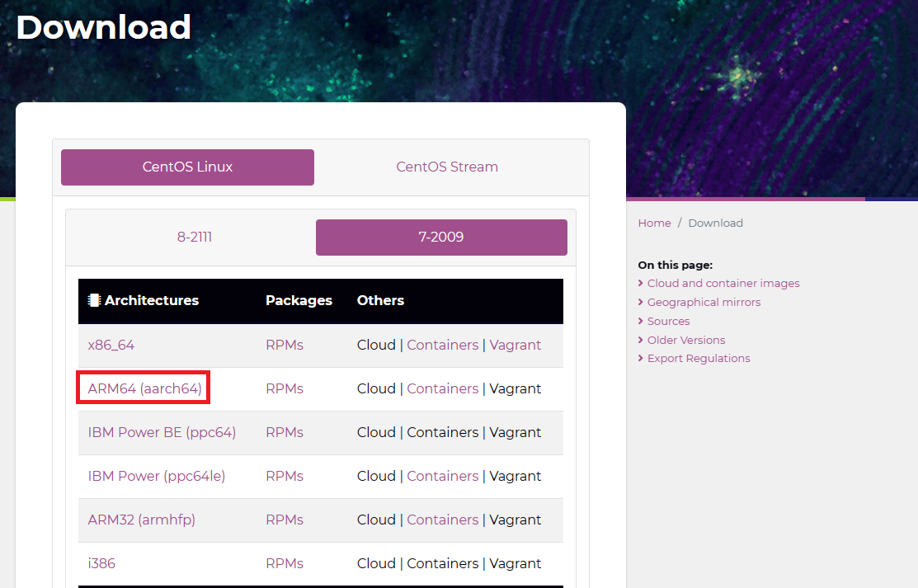Screen dimensions: 918x588
Task: Click Containers text in ppc64 BE row
Action: point(443,432)
